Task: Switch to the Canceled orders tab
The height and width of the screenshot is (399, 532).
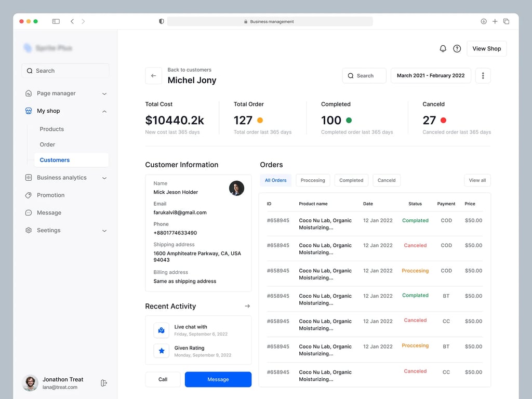Action: 386,180
